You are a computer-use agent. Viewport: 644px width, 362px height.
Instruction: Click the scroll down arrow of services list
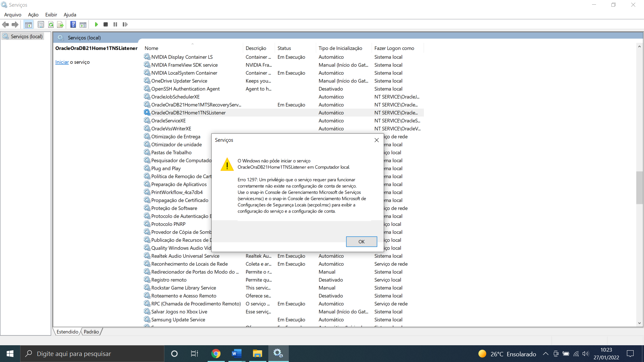pos(639,323)
